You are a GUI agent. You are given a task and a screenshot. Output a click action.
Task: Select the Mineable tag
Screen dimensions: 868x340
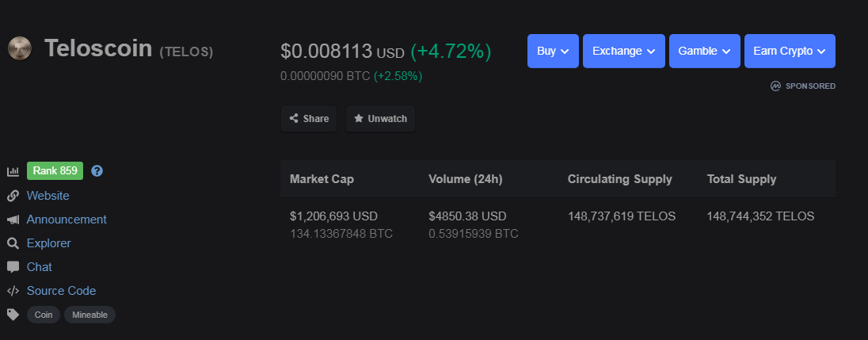[x=89, y=315]
